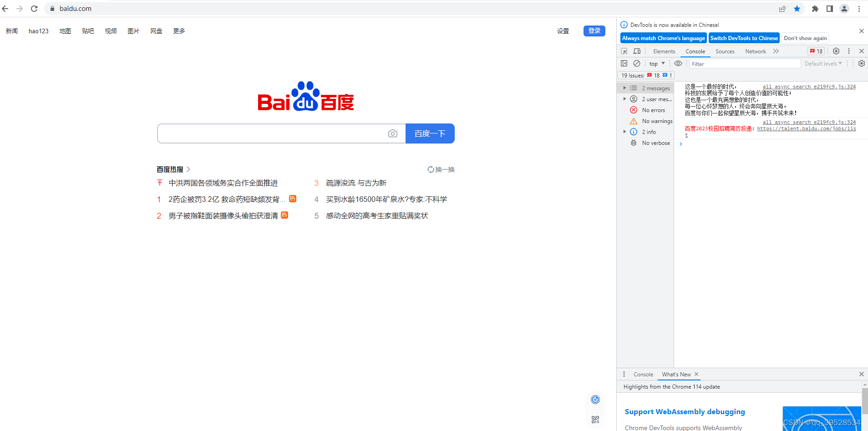Go back using the browser back arrow
This screenshot has width=868, height=431.
click(5, 9)
